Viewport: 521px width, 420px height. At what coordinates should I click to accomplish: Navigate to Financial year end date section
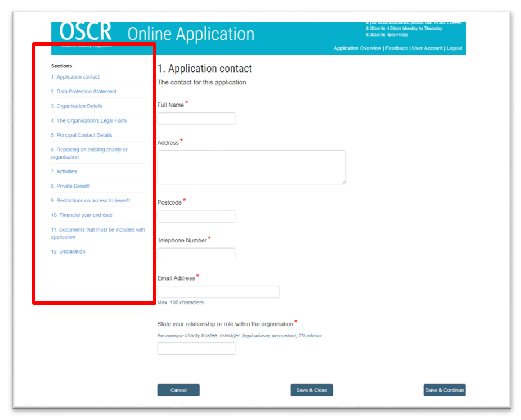click(83, 215)
